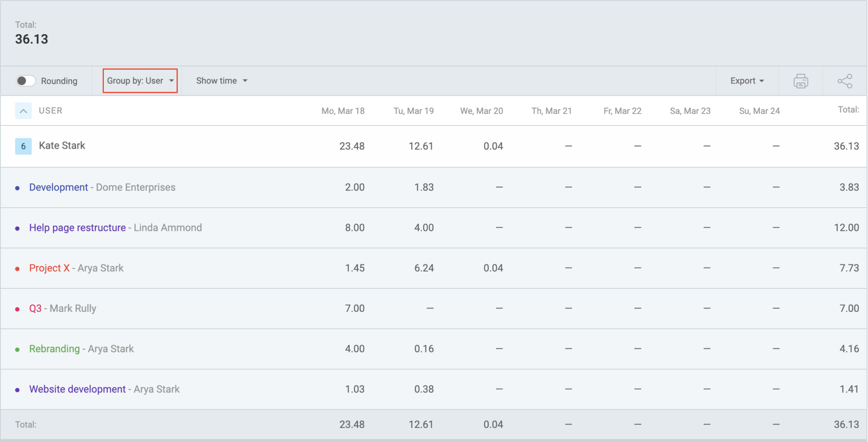The image size is (868, 442).
Task: Click the entry count badge next to Kate Stark
Action: [x=23, y=146]
